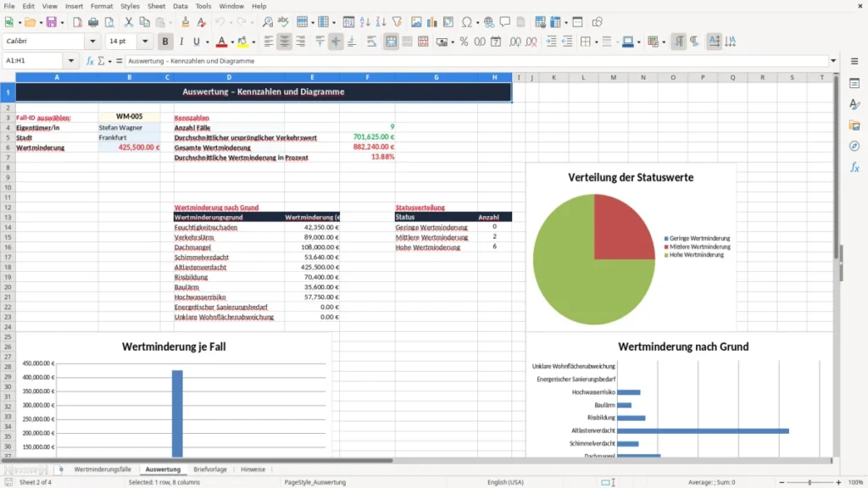The image size is (868, 488).
Task: Open the font color palette dropdown arrow
Action: click(232, 42)
